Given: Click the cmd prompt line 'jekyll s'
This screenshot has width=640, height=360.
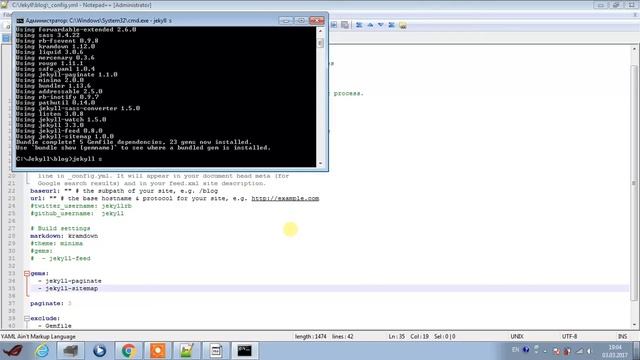Looking at the screenshot, I should (59, 159).
